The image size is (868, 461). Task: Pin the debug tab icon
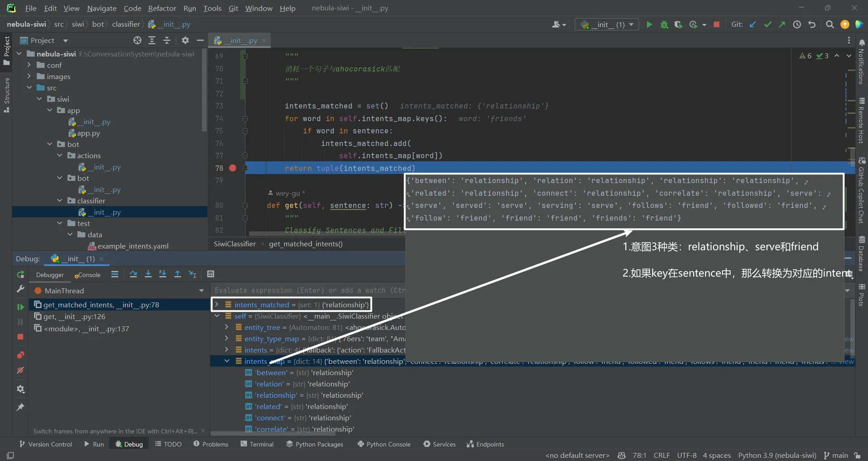point(20,407)
